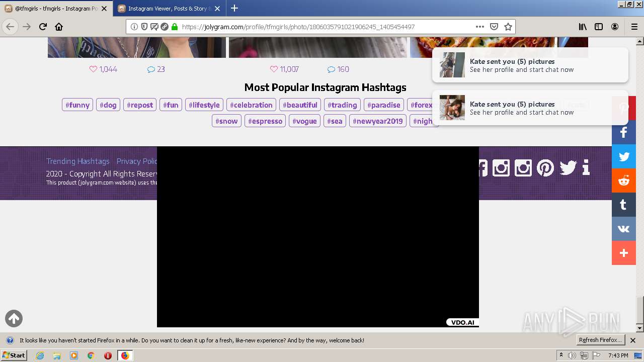
Task: Open the #beautiful hashtag
Action: click(300, 105)
